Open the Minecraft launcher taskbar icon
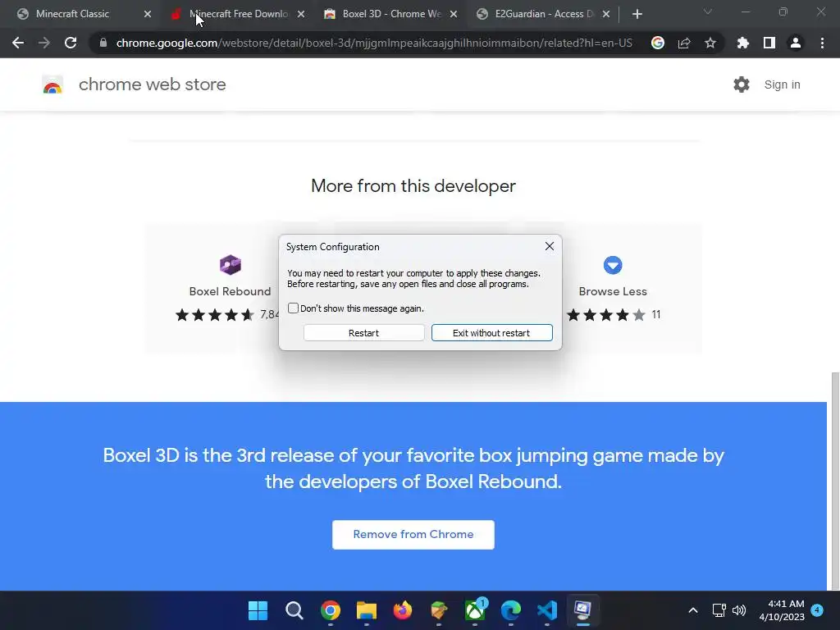840x630 pixels. (439, 610)
